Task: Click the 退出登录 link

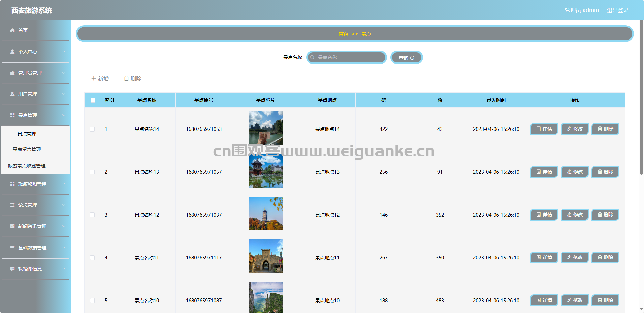Action: 618,10
